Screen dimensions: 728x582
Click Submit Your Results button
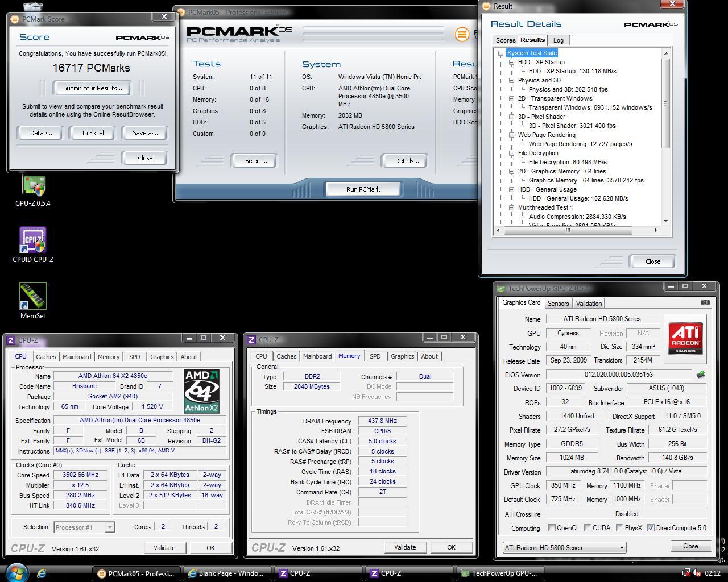pos(92,88)
